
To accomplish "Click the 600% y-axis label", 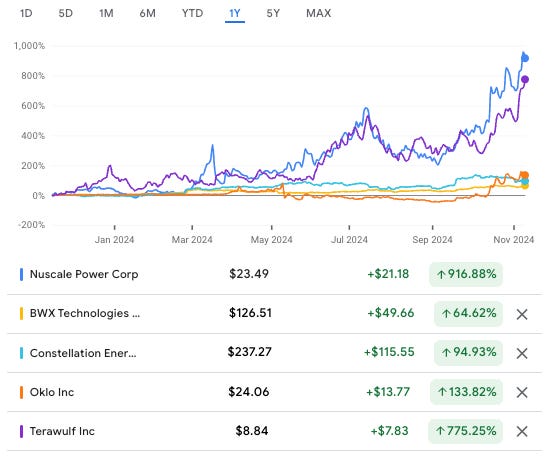I will 33,106.
